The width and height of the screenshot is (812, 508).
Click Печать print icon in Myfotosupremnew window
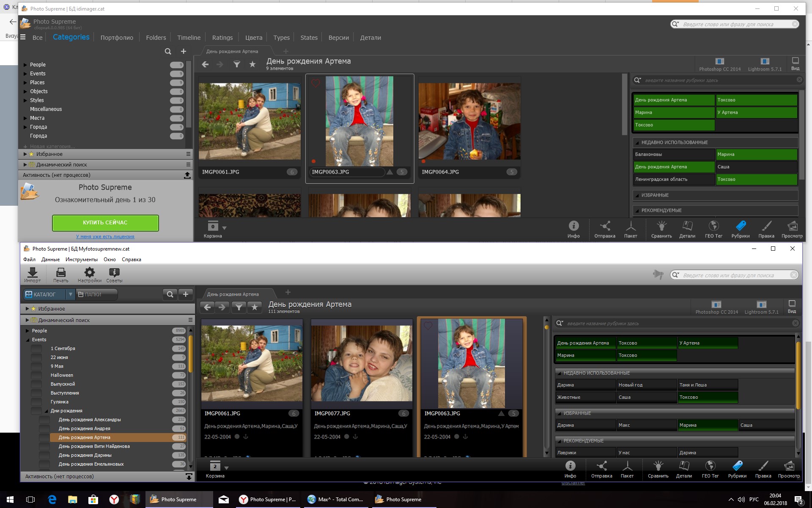coord(61,274)
